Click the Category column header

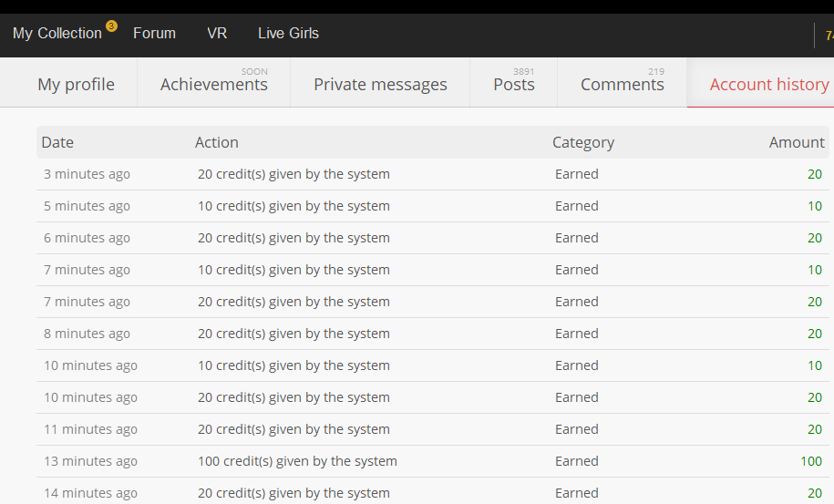pyautogui.click(x=583, y=142)
